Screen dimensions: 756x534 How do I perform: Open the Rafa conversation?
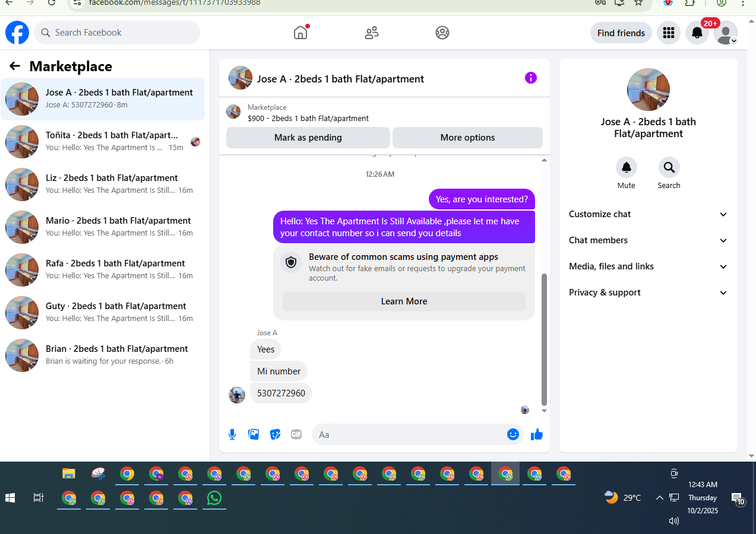(103, 270)
